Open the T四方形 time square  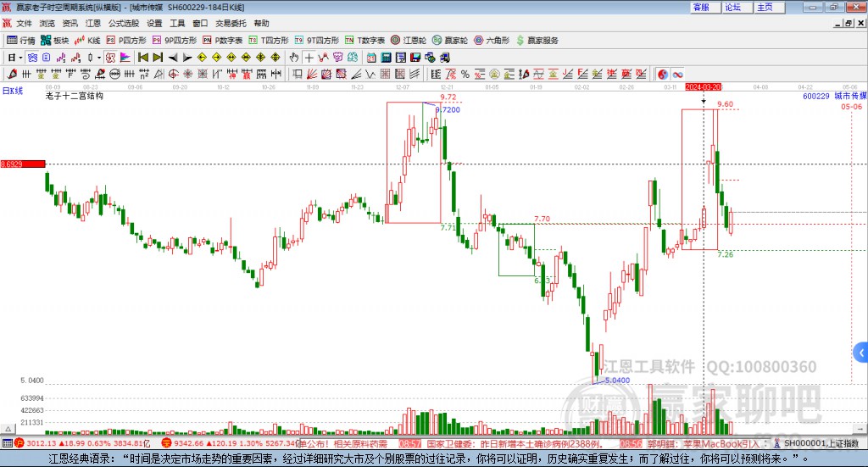(269, 41)
